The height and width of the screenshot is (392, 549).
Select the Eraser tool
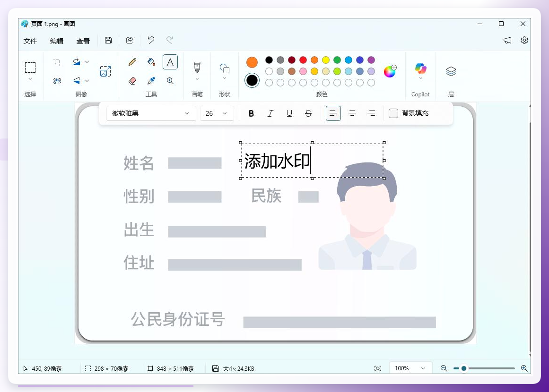pyautogui.click(x=132, y=81)
